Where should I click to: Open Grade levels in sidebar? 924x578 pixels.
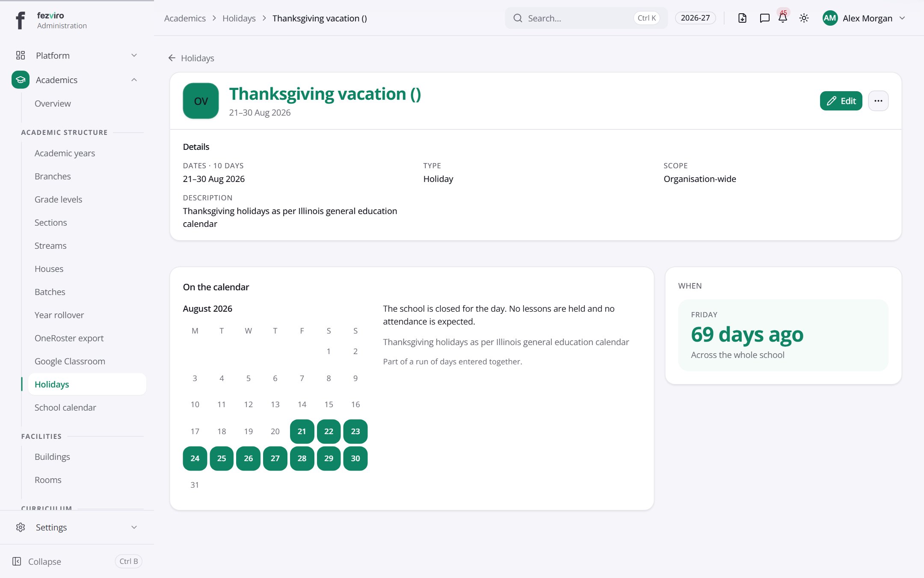tap(58, 199)
